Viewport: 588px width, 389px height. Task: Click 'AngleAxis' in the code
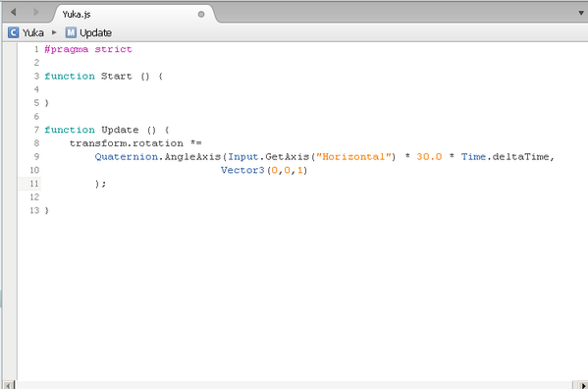click(x=192, y=157)
